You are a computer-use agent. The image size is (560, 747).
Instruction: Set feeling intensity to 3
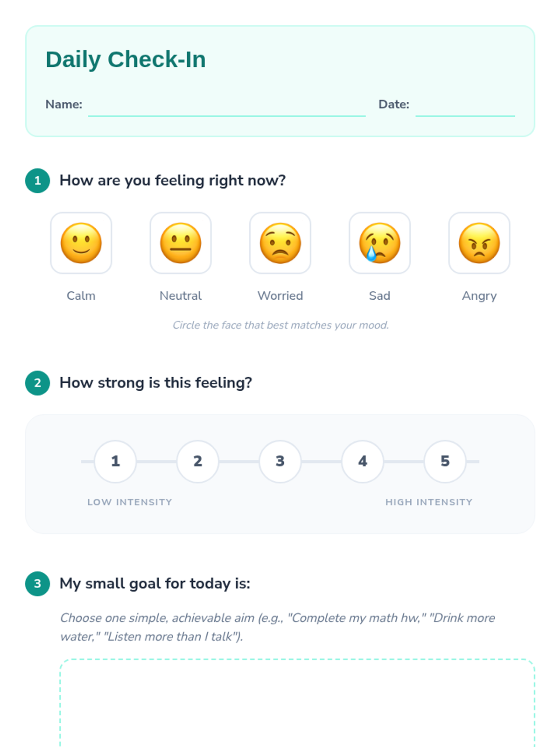point(280,461)
